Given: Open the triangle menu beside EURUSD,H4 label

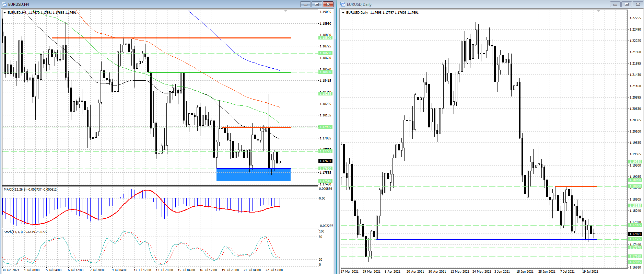Looking at the screenshot, I should [5, 13].
